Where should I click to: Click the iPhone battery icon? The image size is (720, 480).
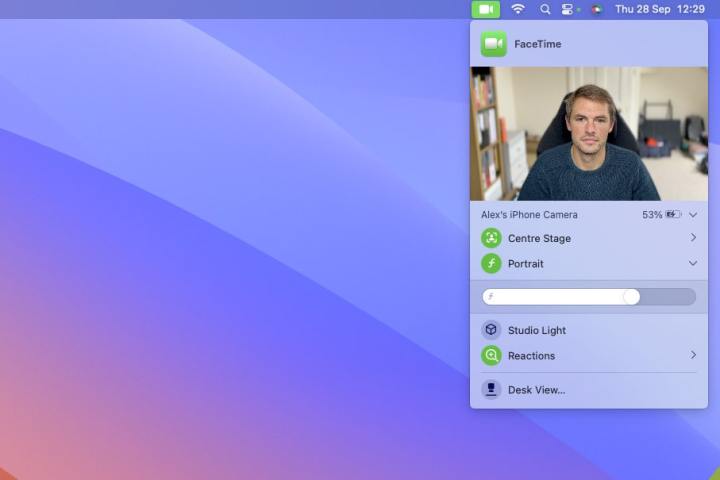[x=674, y=215]
